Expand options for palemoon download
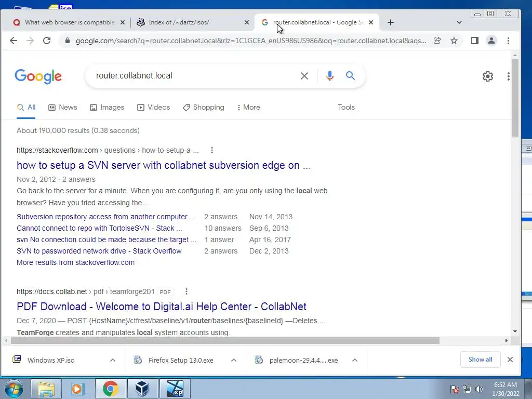Viewport: 532px width, 399px height. tap(354, 361)
